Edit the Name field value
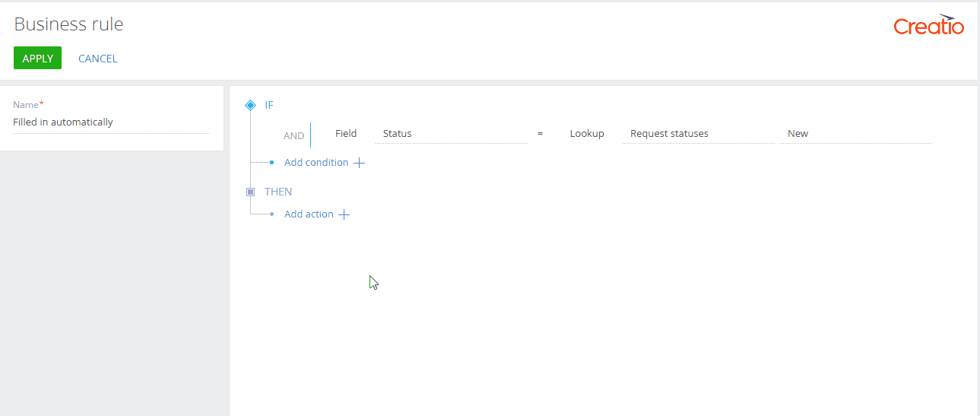 pyautogui.click(x=111, y=122)
